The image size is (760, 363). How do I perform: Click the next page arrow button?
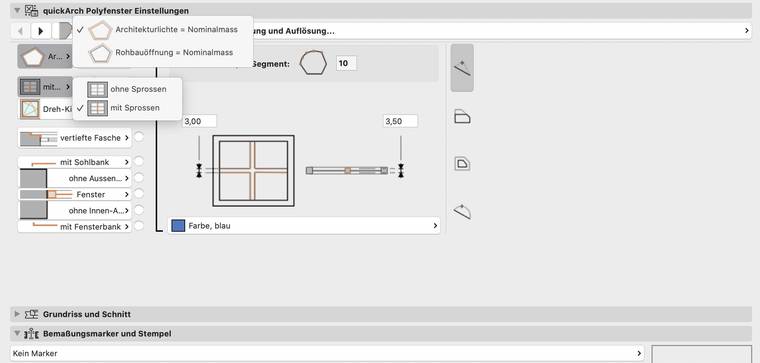41,31
